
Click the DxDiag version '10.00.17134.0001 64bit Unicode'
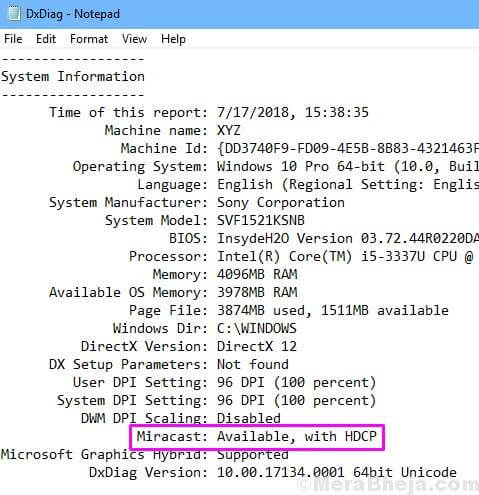click(337, 473)
